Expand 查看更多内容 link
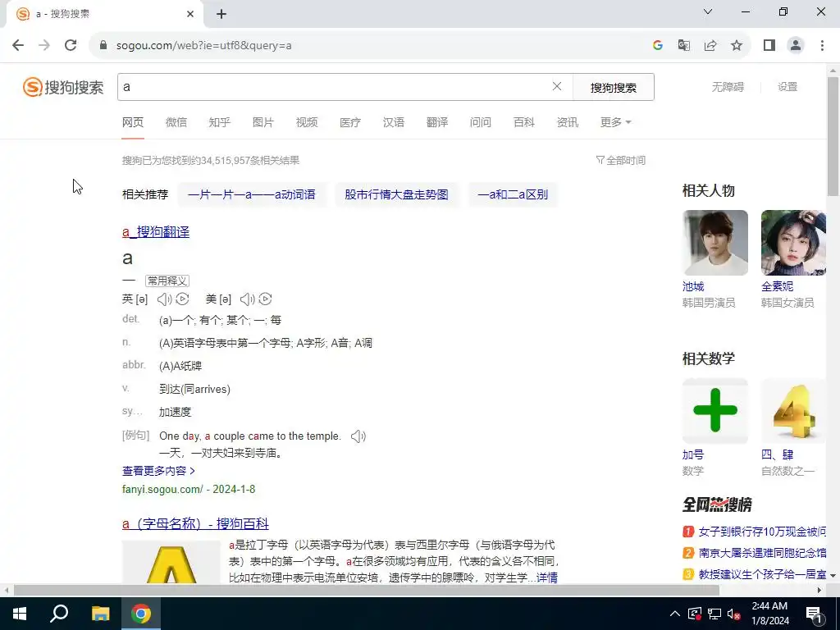Screen dimensions: 840x630 click(158, 471)
